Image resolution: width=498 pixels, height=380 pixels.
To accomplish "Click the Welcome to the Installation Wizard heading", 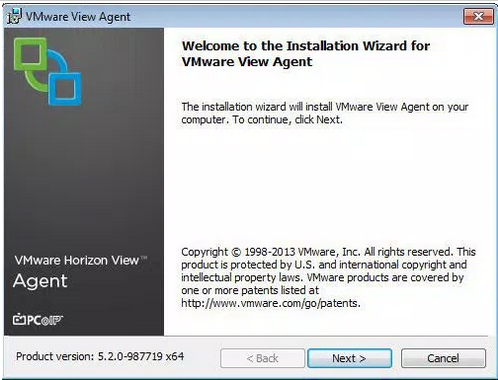I will pos(306,54).
